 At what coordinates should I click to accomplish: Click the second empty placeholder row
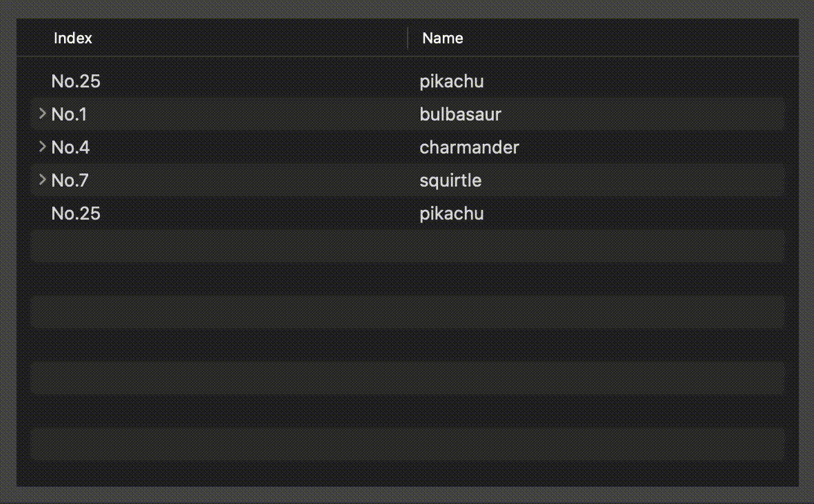tap(406, 312)
